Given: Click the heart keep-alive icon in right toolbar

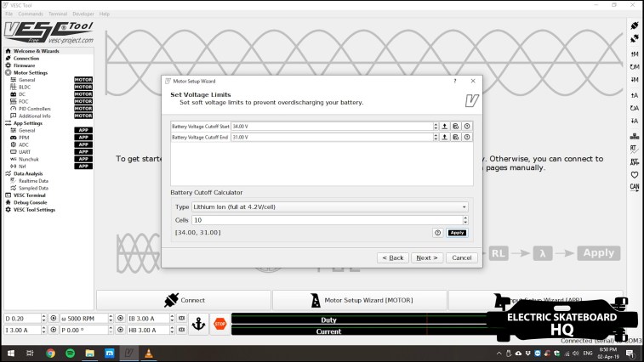Looking at the screenshot, I should pos(634,173).
